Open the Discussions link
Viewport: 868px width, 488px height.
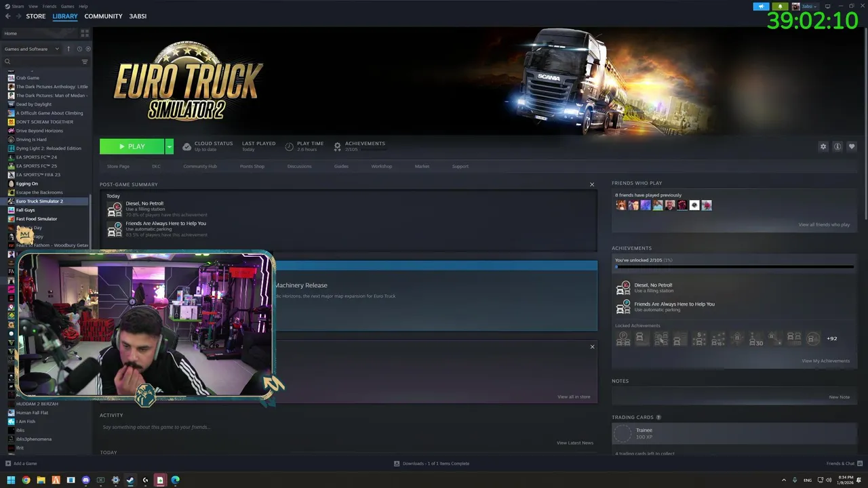[299, 166]
